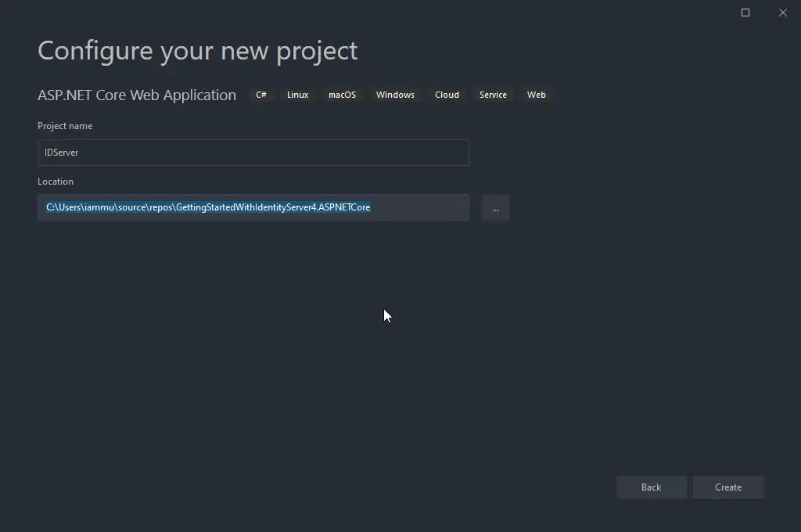Click the IDServer text in the name box
This screenshot has width=801, height=532.
click(x=62, y=152)
